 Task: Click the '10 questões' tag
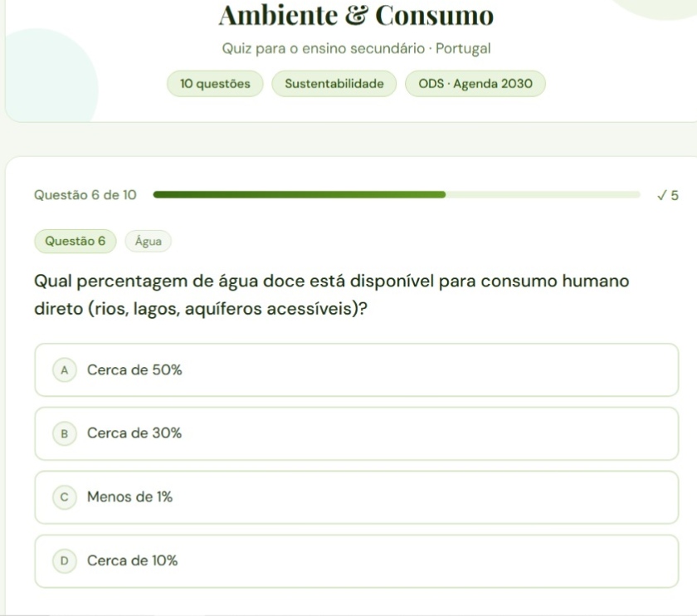215,84
